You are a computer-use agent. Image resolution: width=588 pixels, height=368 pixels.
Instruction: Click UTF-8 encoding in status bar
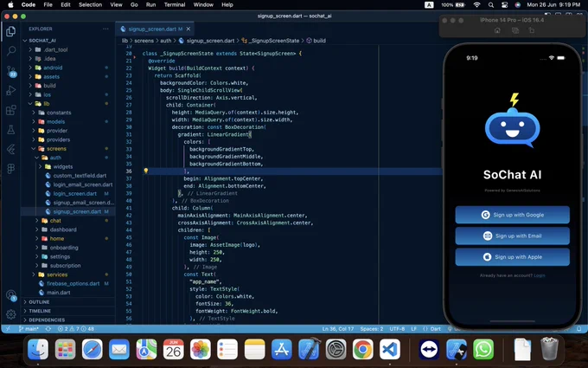point(397,328)
